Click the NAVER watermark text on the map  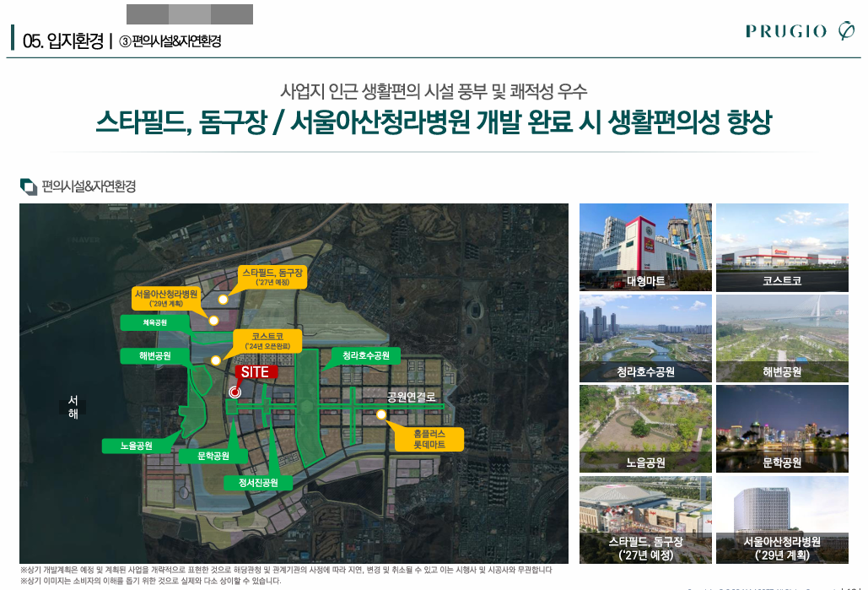pyautogui.click(x=85, y=240)
